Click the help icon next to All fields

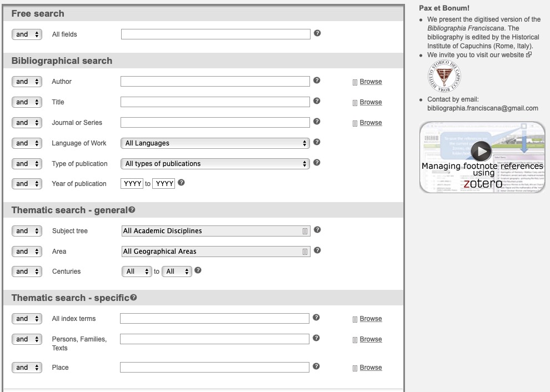pyautogui.click(x=317, y=33)
